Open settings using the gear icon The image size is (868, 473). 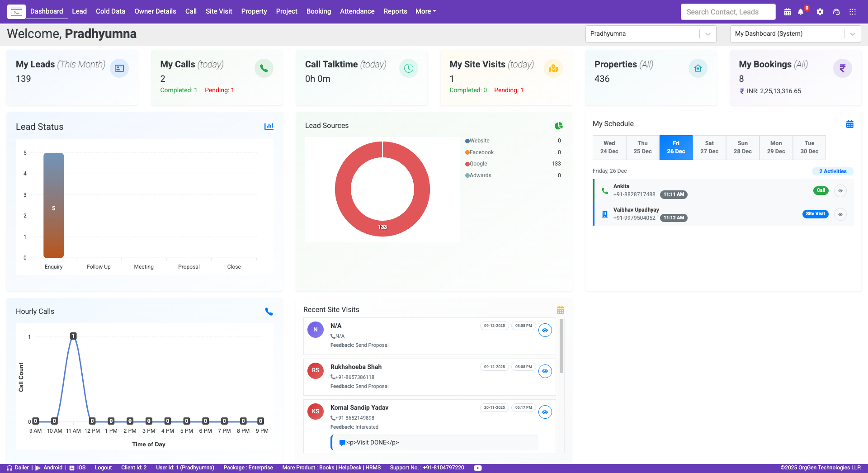click(820, 12)
